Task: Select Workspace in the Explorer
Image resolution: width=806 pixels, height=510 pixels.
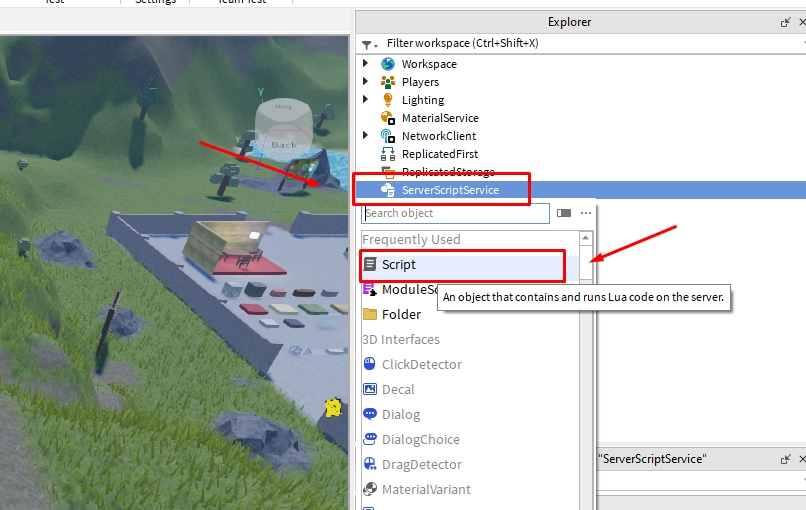Action: point(429,64)
